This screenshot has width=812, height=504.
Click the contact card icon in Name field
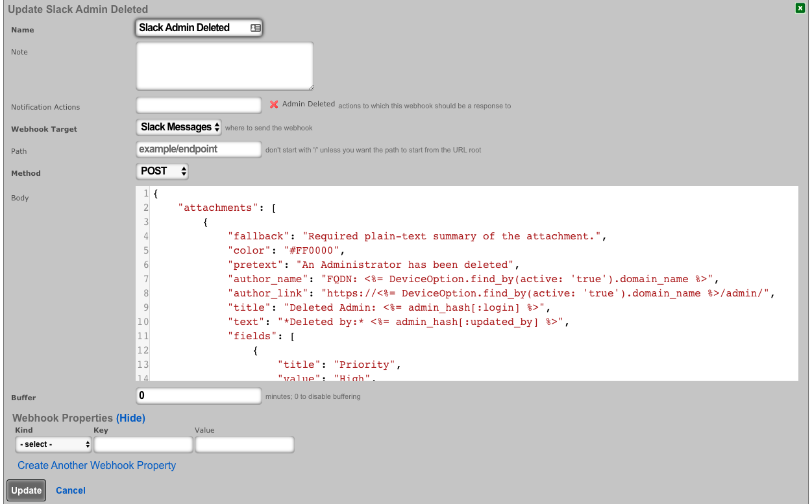pyautogui.click(x=255, y=28)
